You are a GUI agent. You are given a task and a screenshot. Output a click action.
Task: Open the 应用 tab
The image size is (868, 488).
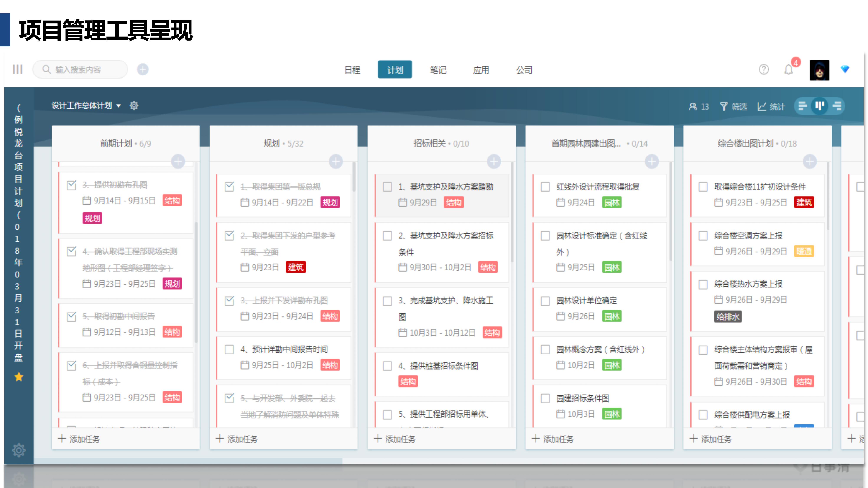point(481,70)
